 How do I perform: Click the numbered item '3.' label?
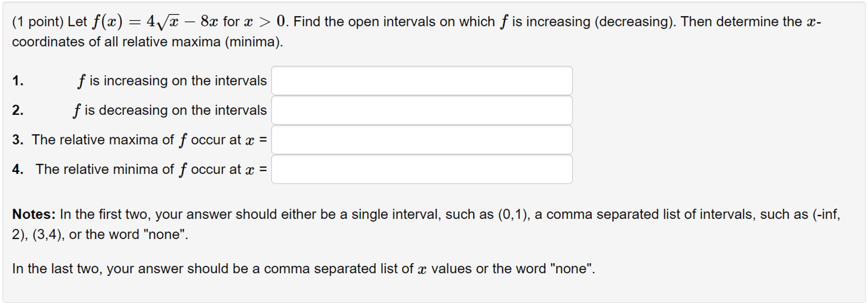(18, 140)
